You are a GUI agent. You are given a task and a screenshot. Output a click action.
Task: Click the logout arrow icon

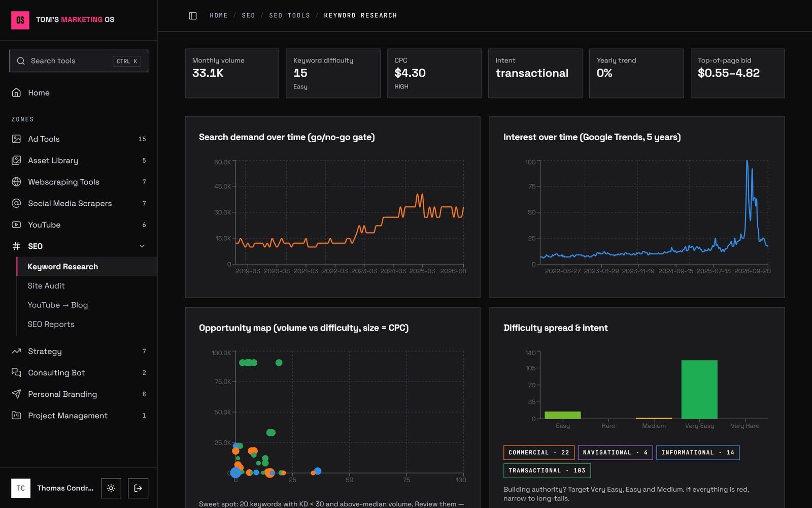point(138,488)
